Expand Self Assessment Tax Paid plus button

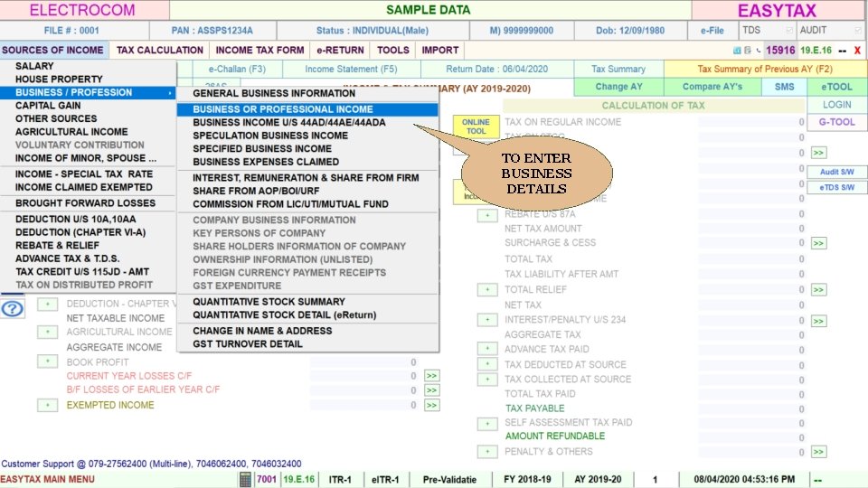[487, 424]
